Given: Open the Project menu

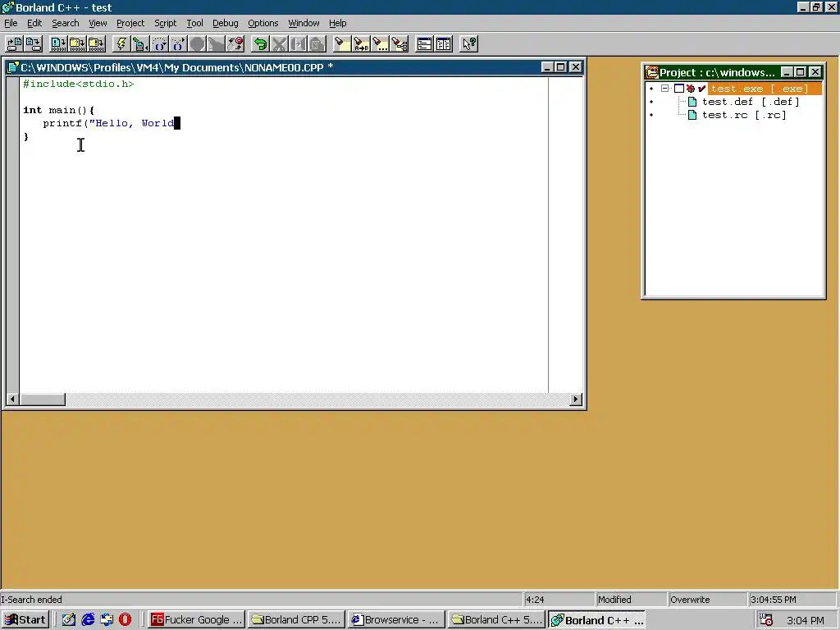Looking at the screenshot, I should point(130,23).
